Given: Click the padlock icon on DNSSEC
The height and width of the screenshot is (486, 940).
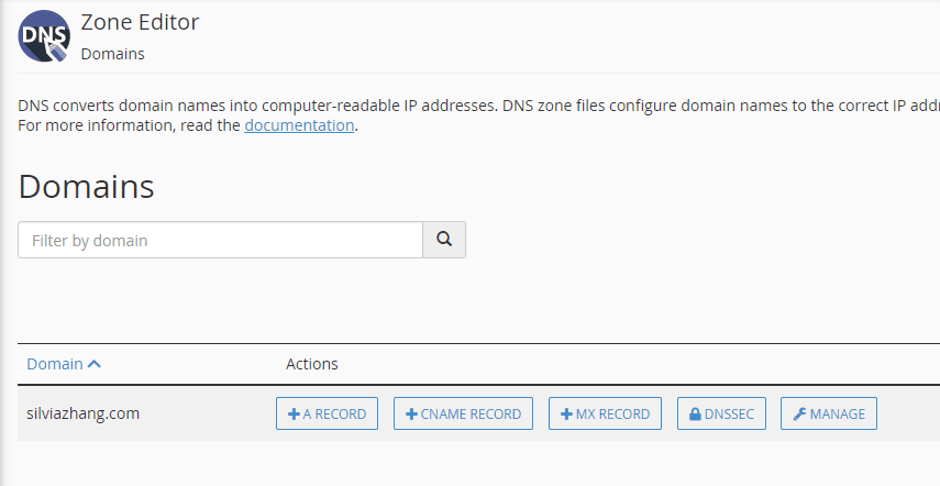Looking at the screenshot, I should pyautogui.click(x=695, y=414).
